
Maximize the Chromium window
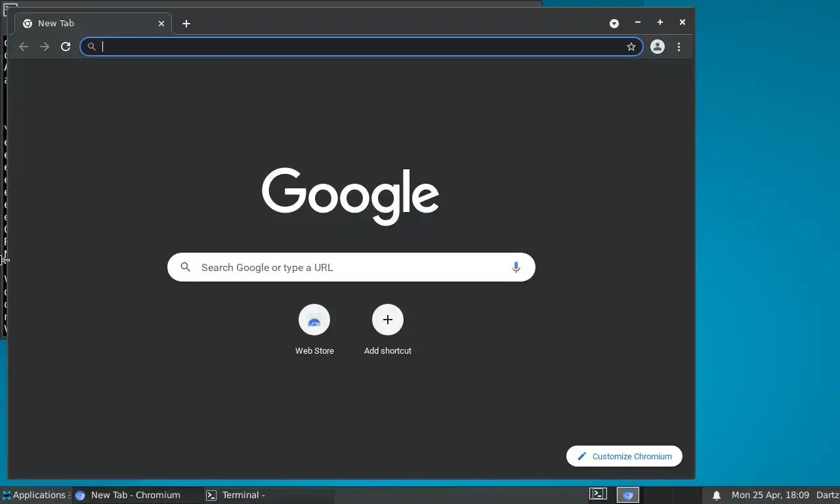[x=660, y=22]
